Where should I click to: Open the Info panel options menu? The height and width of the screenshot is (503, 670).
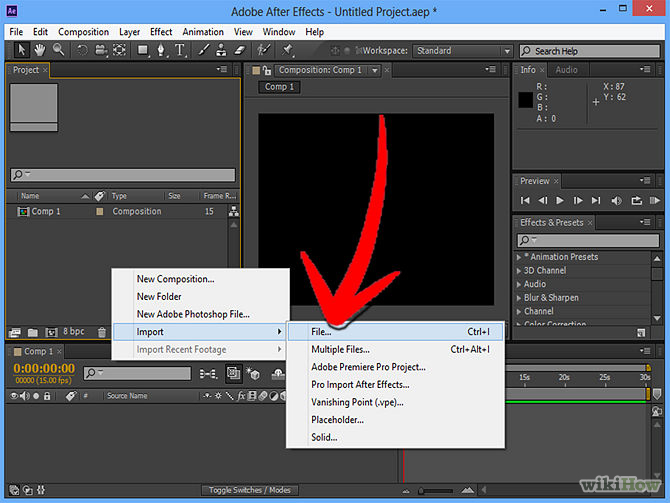click(x=645, y=69)
